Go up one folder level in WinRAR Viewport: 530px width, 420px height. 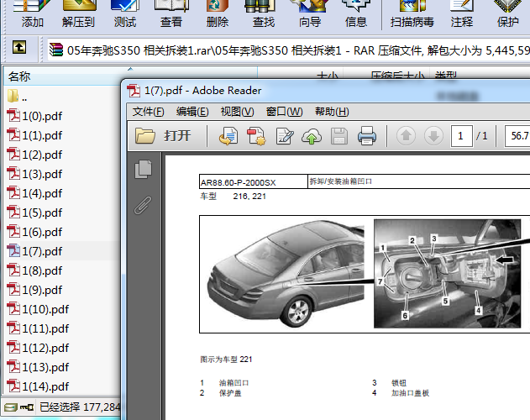click(x=19, y=47)
